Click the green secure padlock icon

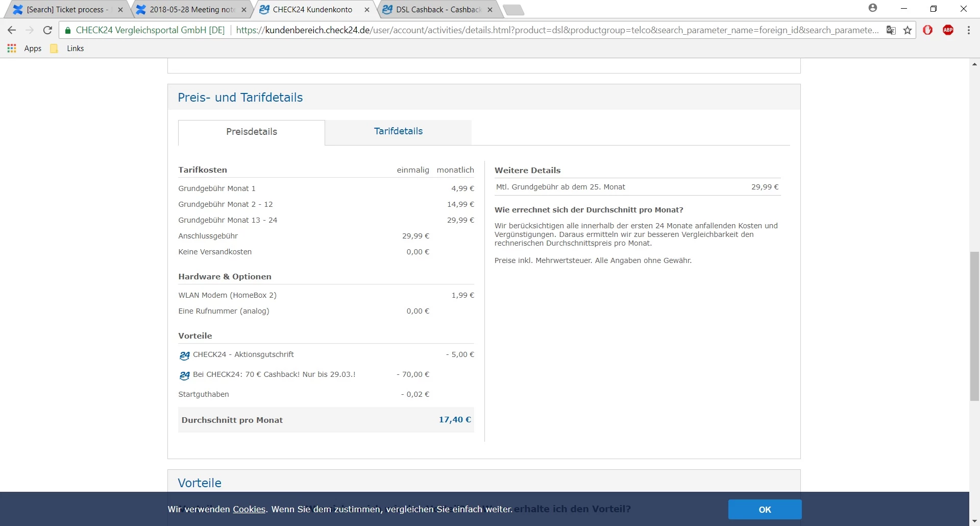tap(67, 31)
